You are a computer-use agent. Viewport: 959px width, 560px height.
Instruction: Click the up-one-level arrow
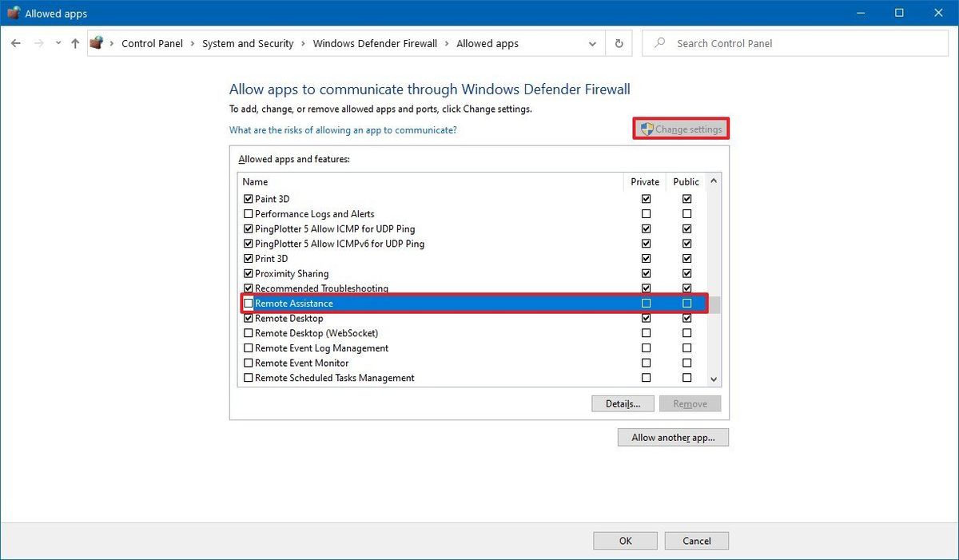point(75,43)
